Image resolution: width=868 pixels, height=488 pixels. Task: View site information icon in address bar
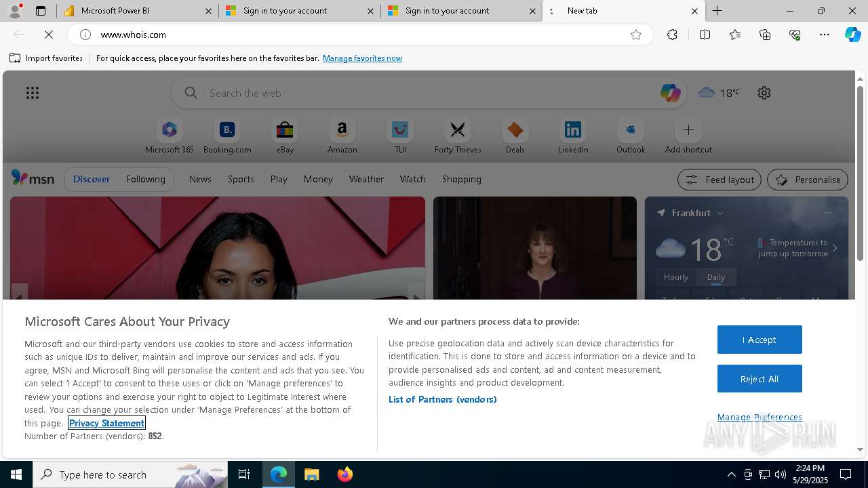85,35
